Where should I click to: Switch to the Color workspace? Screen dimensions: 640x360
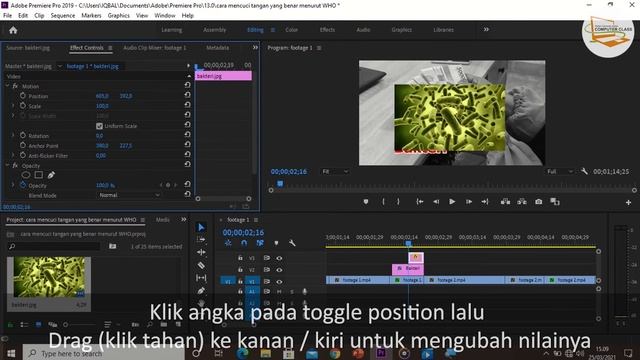pyautogui.click(x=291, y=30)
